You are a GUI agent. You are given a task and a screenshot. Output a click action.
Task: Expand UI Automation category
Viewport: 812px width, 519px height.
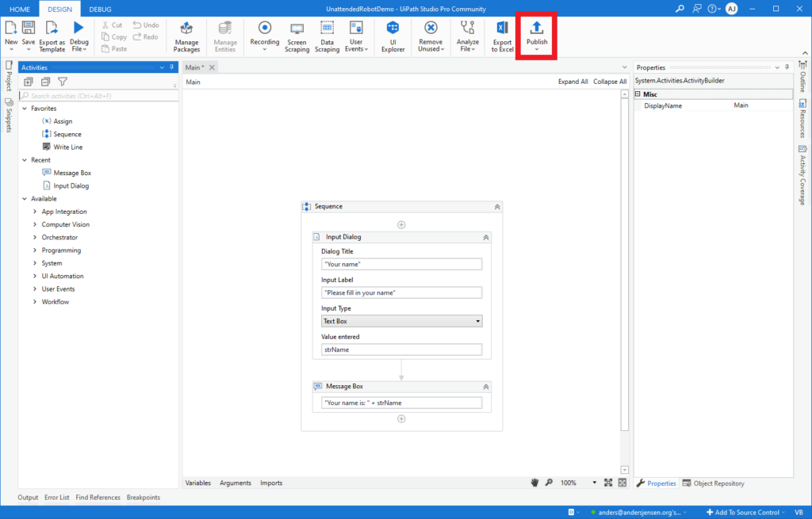[35, 277]
